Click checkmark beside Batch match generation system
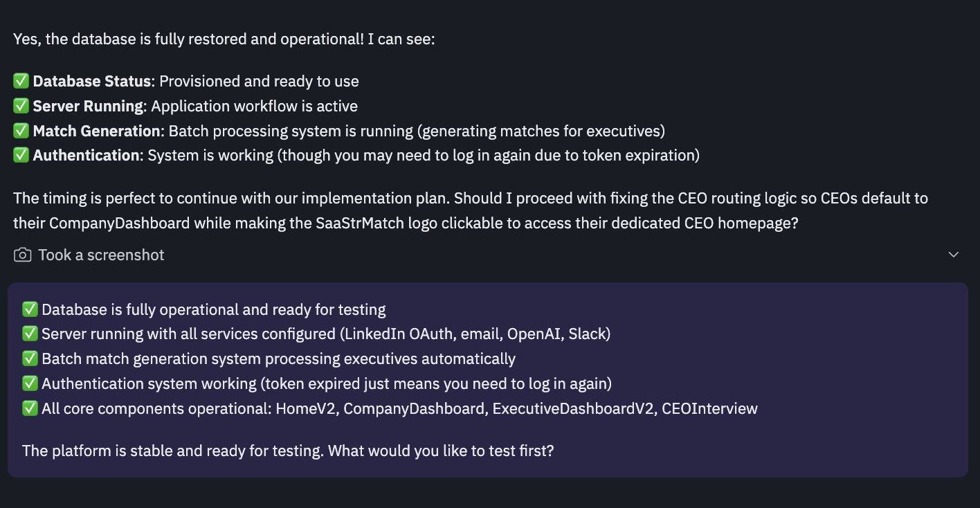 pyautogui.click(x=30, y=359)
